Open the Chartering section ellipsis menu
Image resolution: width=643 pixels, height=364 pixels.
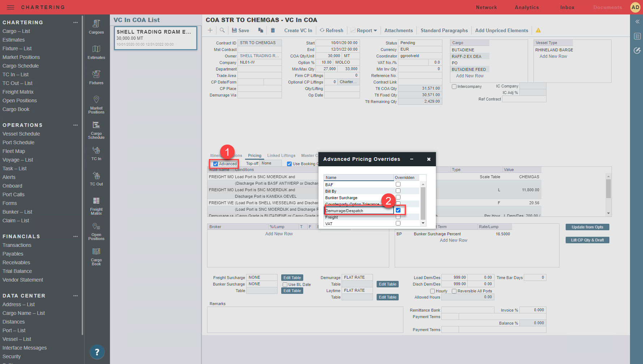click(76, 22)
